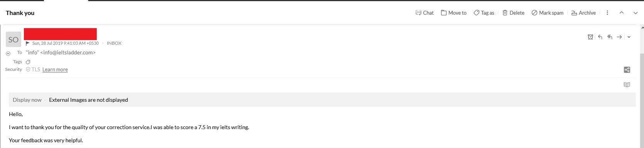Open the three-dot more options menu
Image resolution: width=644 pixels, height=148 pixels.
point(607,13)
